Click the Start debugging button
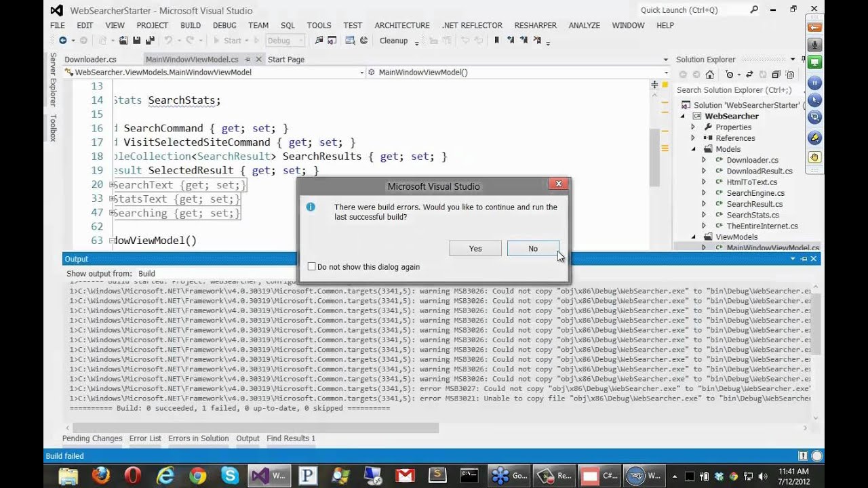 227,41
